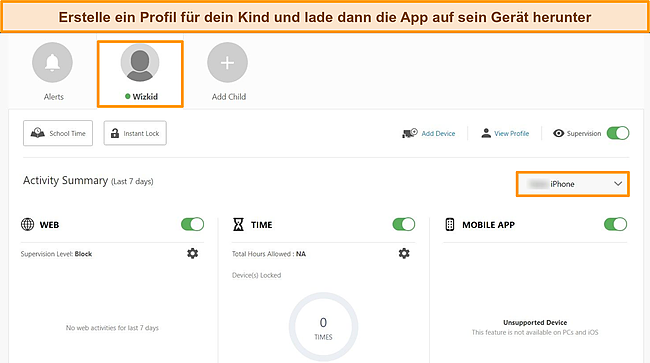Click the 'Total Hours Allowed : NA' text
Screen dimensions: 650x363
[269, 254]
